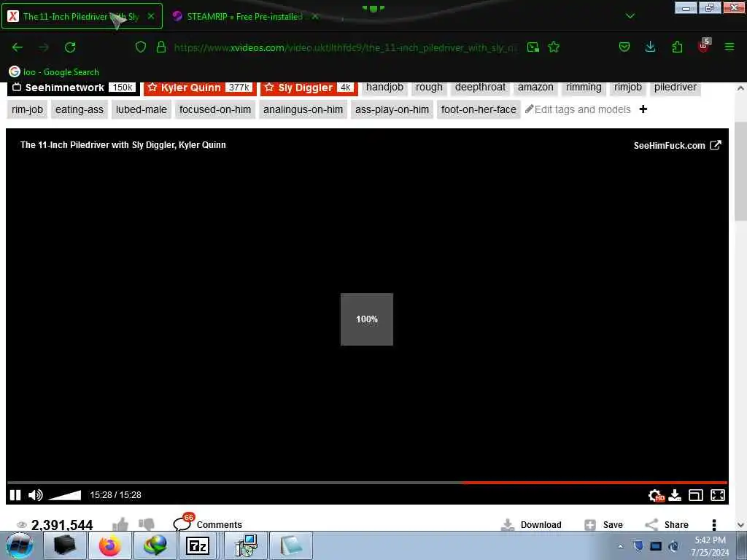Image resolution: width=747 pixels, height=560 pixels.
Task: Open the tracking protection shield panel
Action: pyautogui.click(x=141, y=47)
